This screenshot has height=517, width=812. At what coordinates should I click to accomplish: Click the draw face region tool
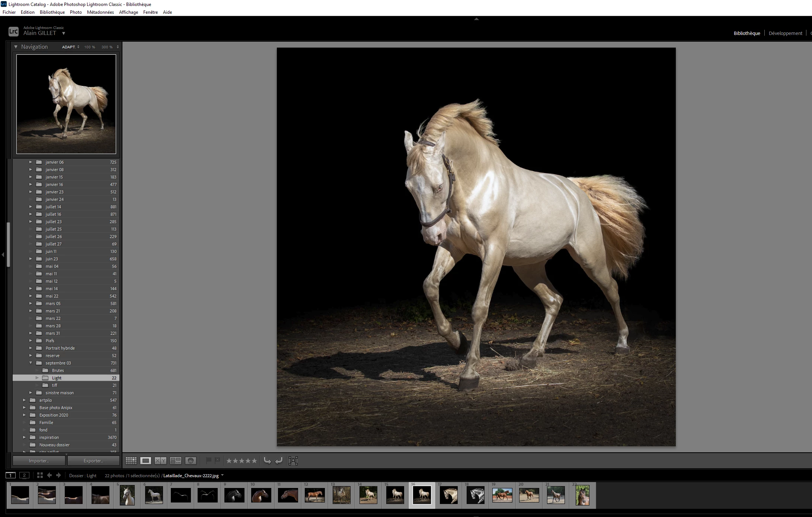coord(293,461)
